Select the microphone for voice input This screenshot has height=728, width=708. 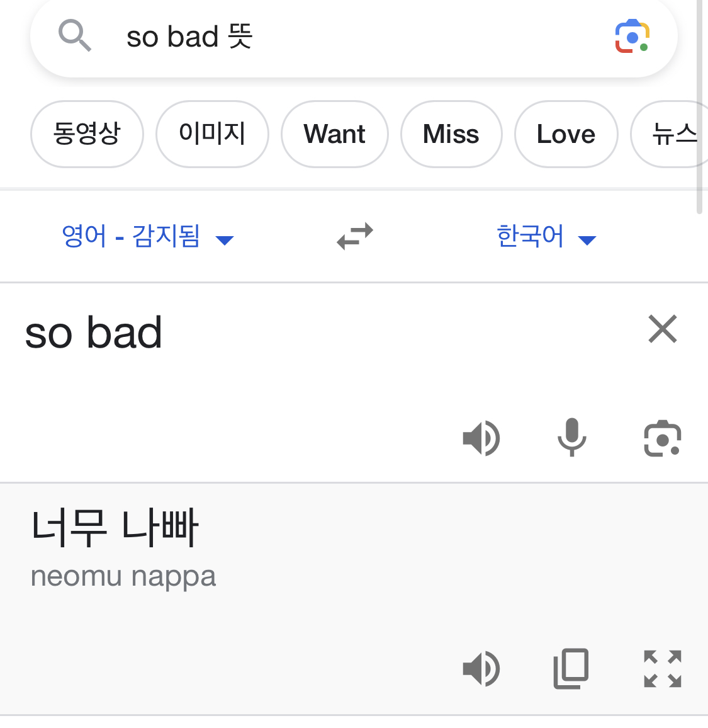(571, 438)
